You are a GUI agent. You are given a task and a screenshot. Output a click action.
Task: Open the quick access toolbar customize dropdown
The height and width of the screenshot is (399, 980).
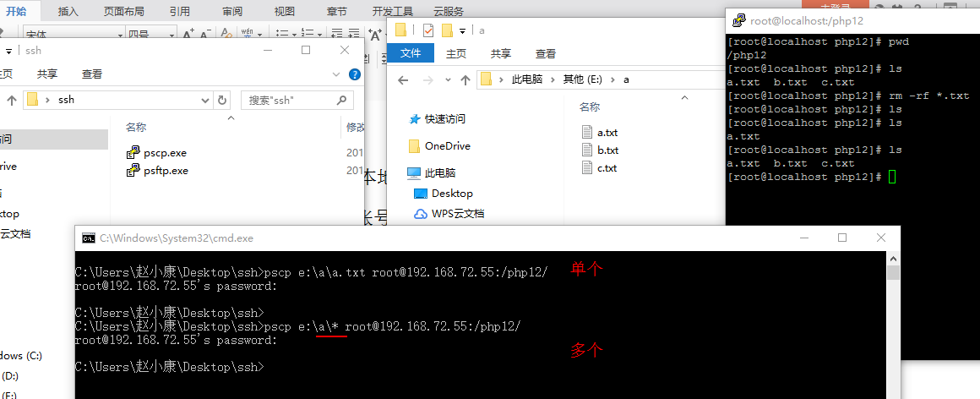pos(464,30)
